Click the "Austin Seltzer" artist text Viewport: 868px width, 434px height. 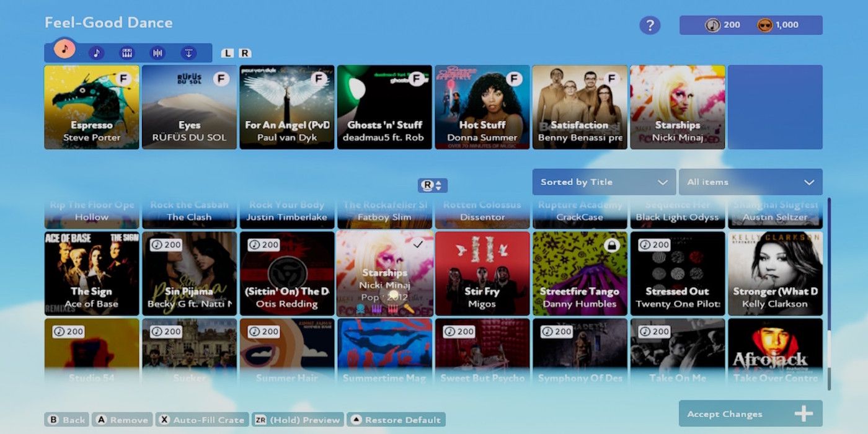tap(775, 217)
